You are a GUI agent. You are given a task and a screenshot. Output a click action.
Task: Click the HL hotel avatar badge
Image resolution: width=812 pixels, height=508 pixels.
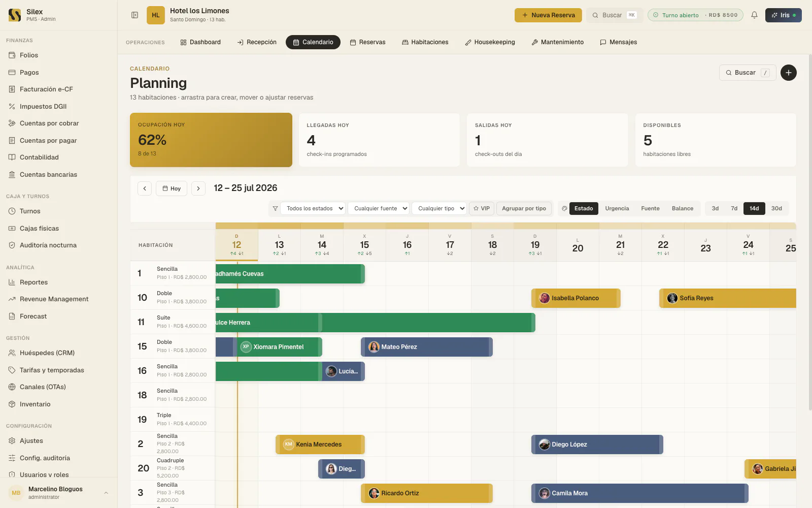click(x=156, y=15)
